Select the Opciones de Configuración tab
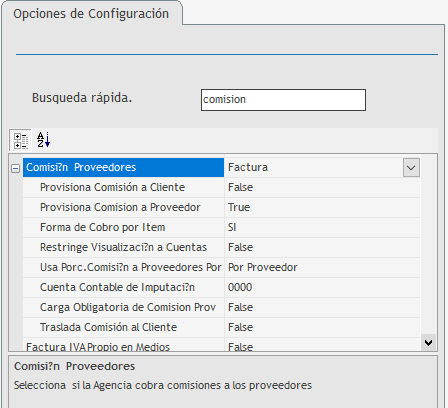Viewport: 448px width, 408px height. 91,14
